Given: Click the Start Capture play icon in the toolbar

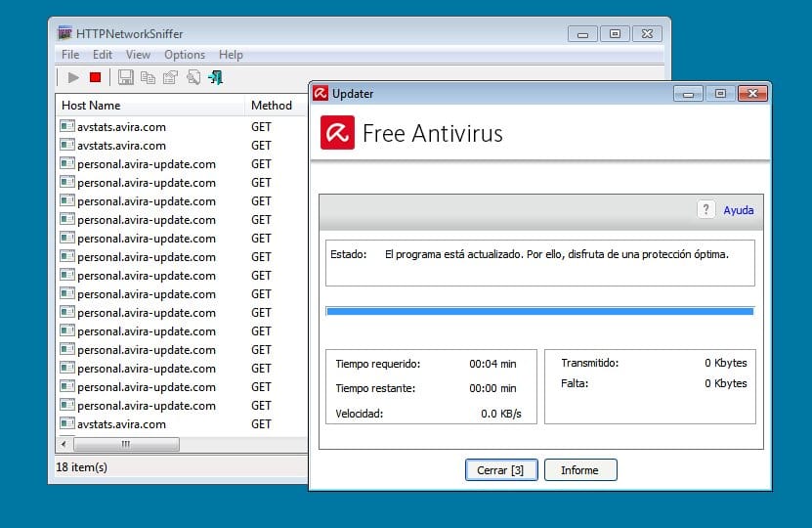Looking at the screenshot, I should 73,77.
